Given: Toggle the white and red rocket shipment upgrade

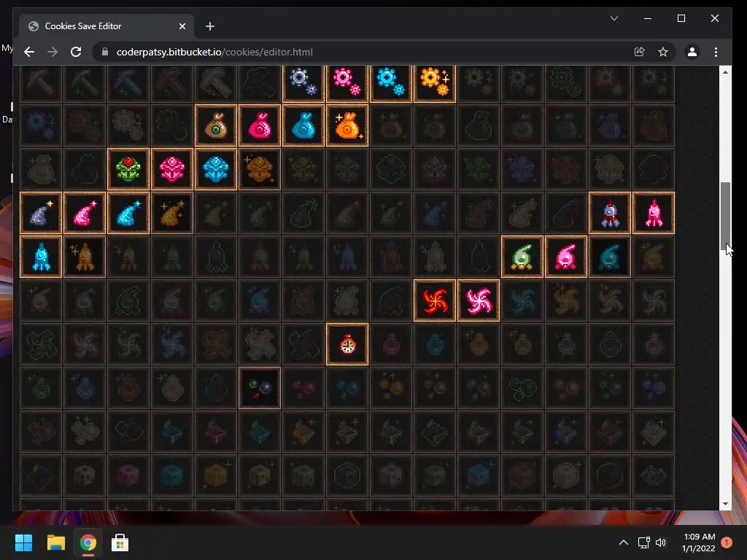Looking at the screenshot, I should 610,214.
